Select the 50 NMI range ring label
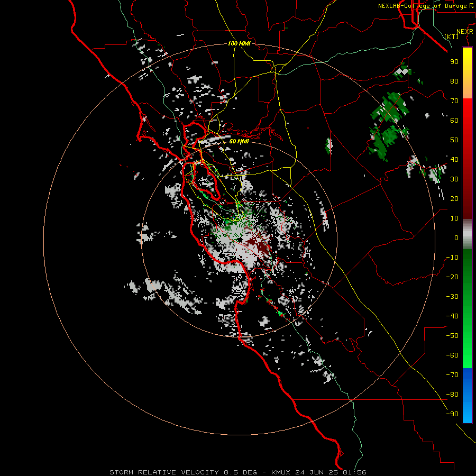Screen dimensions: 476x476 pyautogui.click(x=239, y=141)
